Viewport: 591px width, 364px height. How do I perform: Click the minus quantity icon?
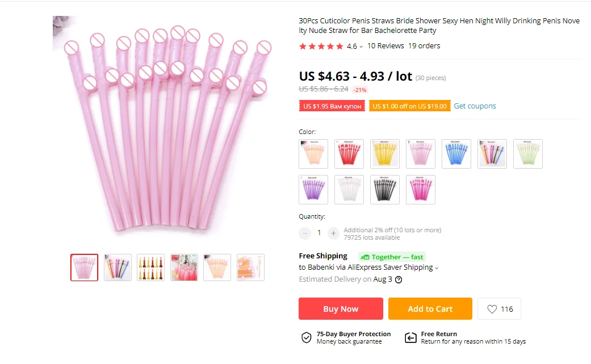coord(305,233)
